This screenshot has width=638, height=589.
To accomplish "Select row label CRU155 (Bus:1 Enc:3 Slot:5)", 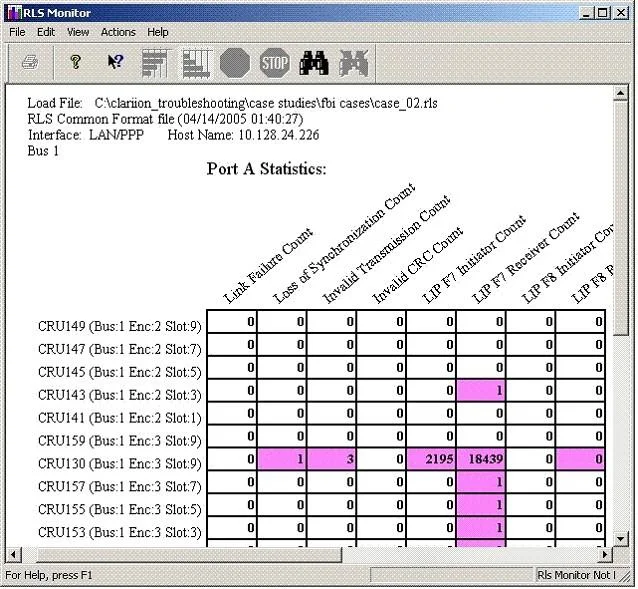I will pyautogui.click(x=120, y=509).
